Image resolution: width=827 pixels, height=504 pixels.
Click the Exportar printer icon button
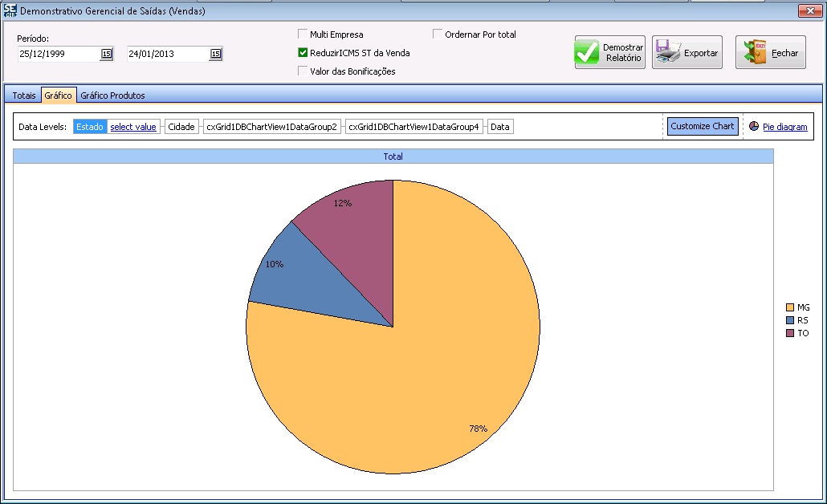(x=686, y=53)
